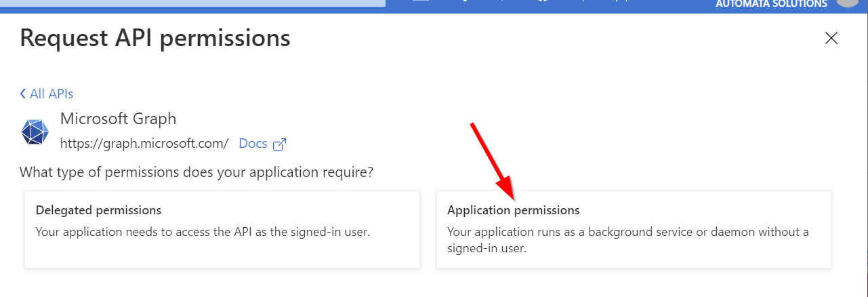This screenshot has height=297, width=868.
Task: Click the AUTOMATA SOLUTIONS account label
Action: click(770, 4)
